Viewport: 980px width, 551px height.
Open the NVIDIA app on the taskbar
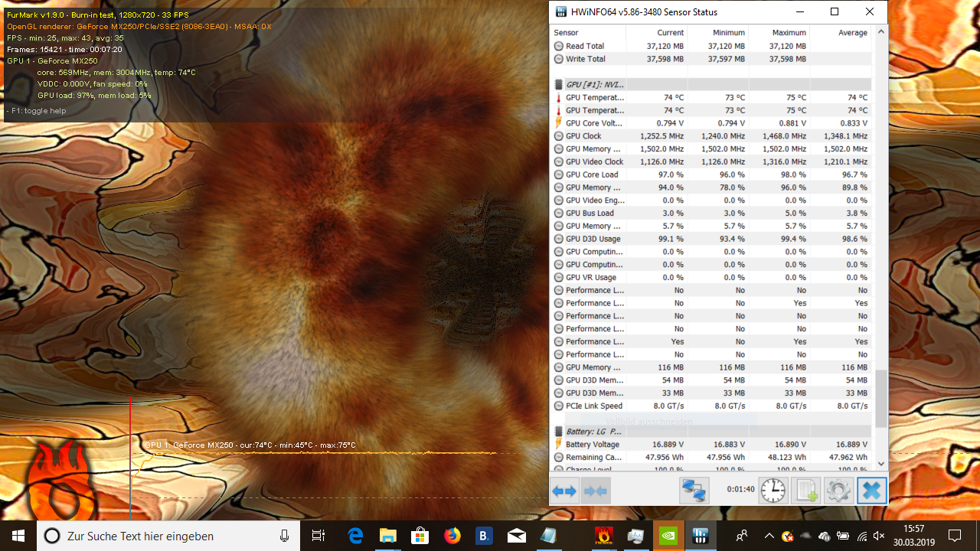coord(668,536)
